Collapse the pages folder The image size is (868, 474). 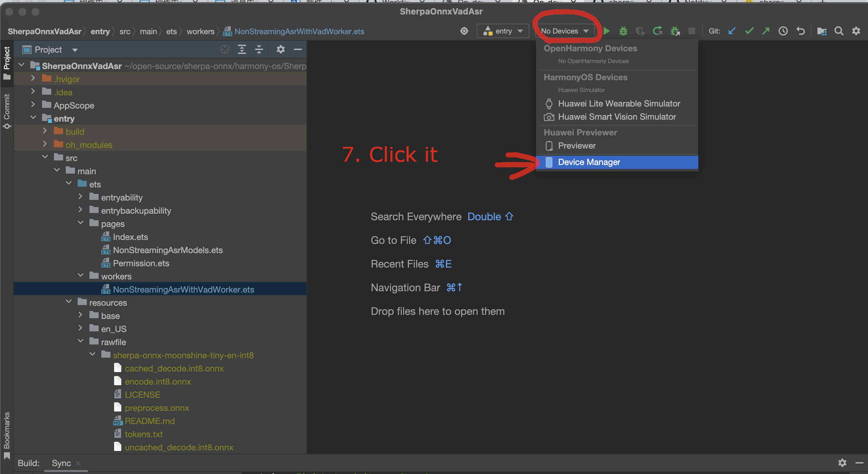click(x=81, y=222)
